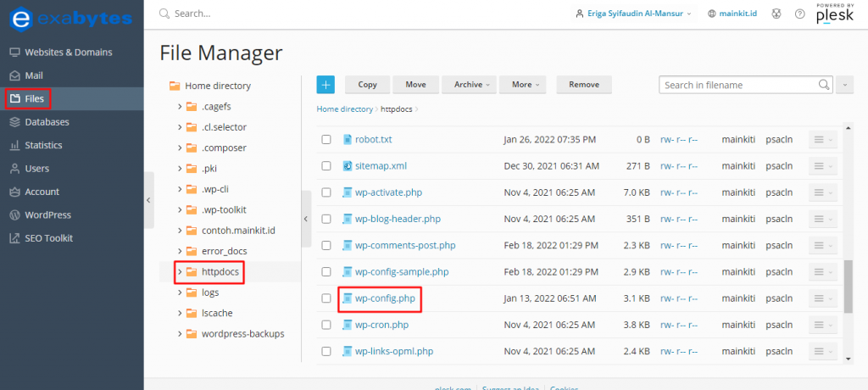
Task: Click the wordpress-backups folder icon
Action: tap(192, 334)
